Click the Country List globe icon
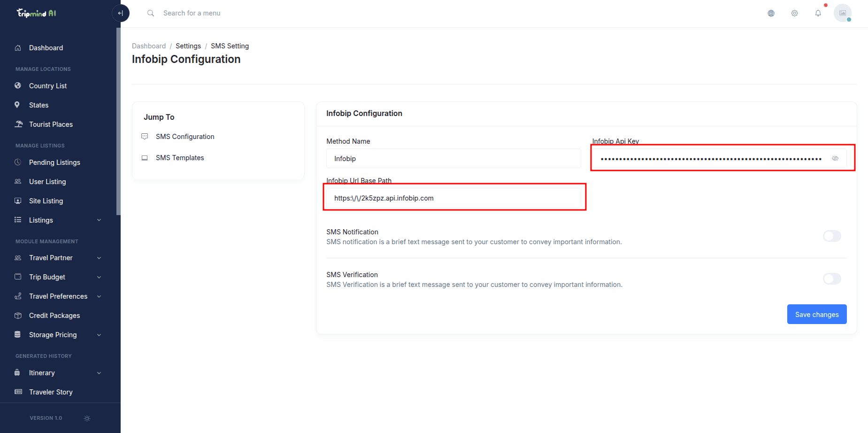Viewport: 868px width, 433px height. pyautogui.click(x=18, y=86)
